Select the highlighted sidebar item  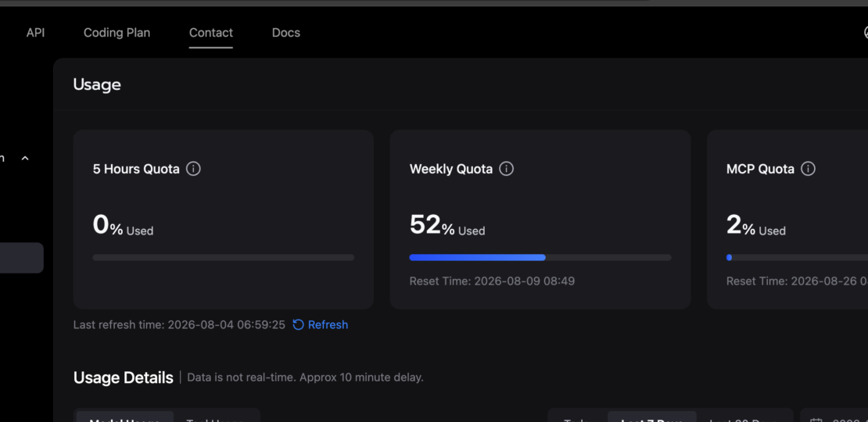point(22,258)
